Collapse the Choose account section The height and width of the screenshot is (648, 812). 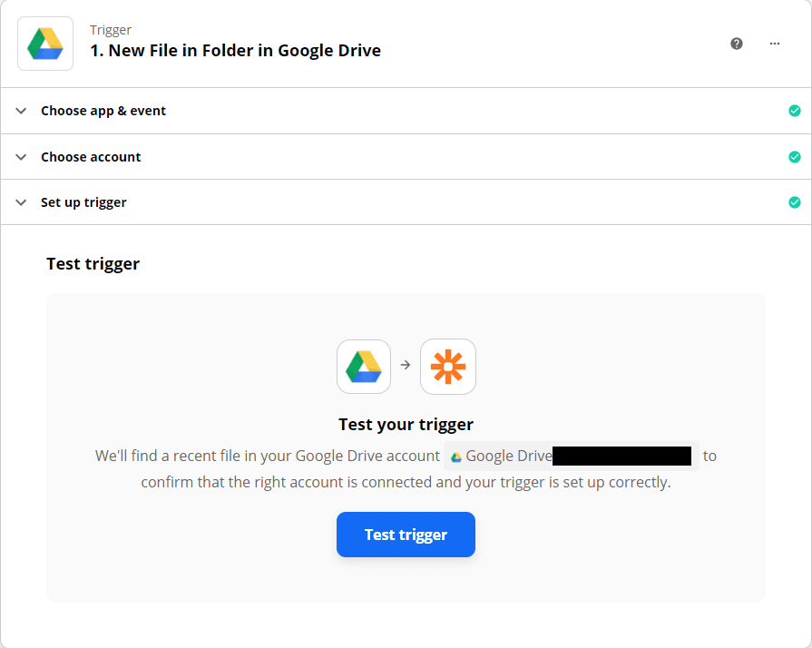click(21, 156)
